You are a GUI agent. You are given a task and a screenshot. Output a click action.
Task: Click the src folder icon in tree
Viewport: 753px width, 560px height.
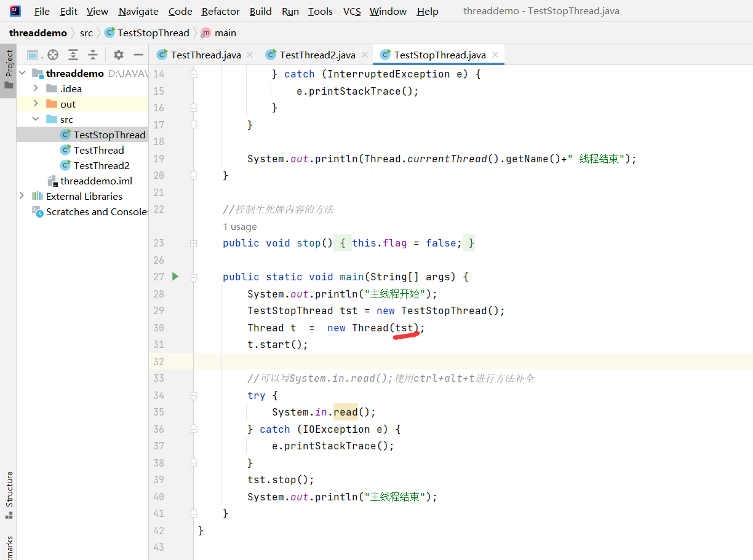[x=52, y=119]
